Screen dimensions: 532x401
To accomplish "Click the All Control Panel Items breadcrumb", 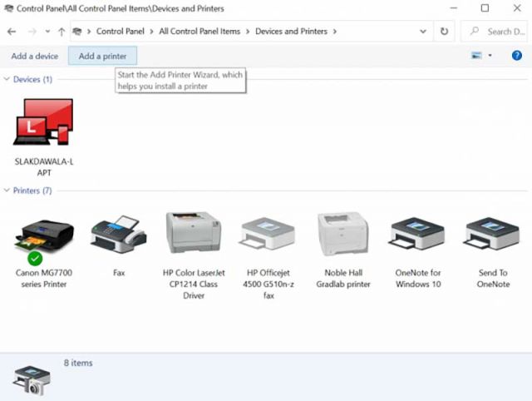I will click(199, 32).
